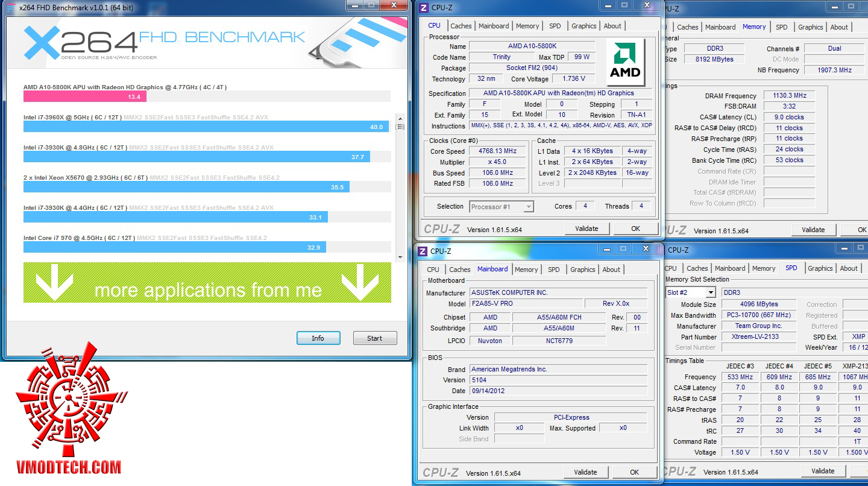Click the AMD logo in the CPU-Z Processor section

click(x=625, y=62)
